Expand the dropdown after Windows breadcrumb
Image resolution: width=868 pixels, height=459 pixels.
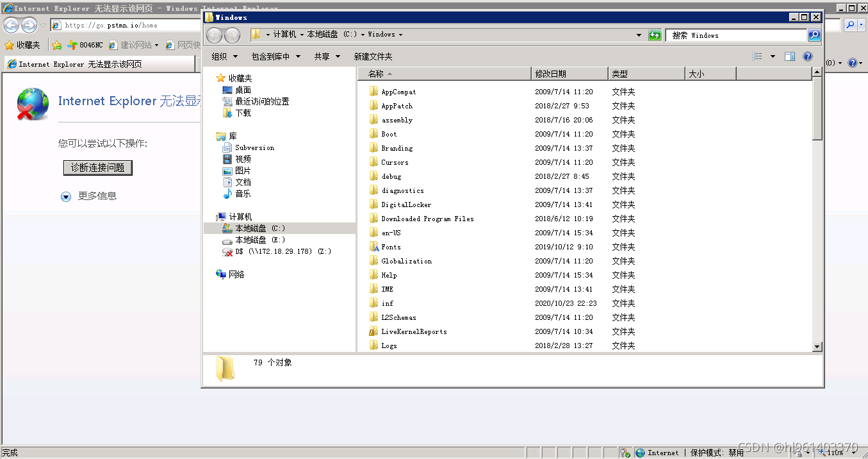(x=401, y=35)
